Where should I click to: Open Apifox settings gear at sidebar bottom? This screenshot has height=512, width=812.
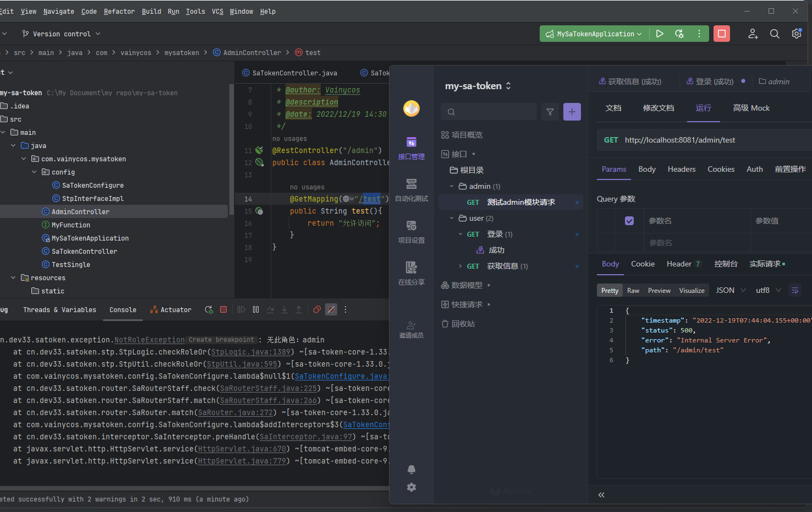point(412,487)
